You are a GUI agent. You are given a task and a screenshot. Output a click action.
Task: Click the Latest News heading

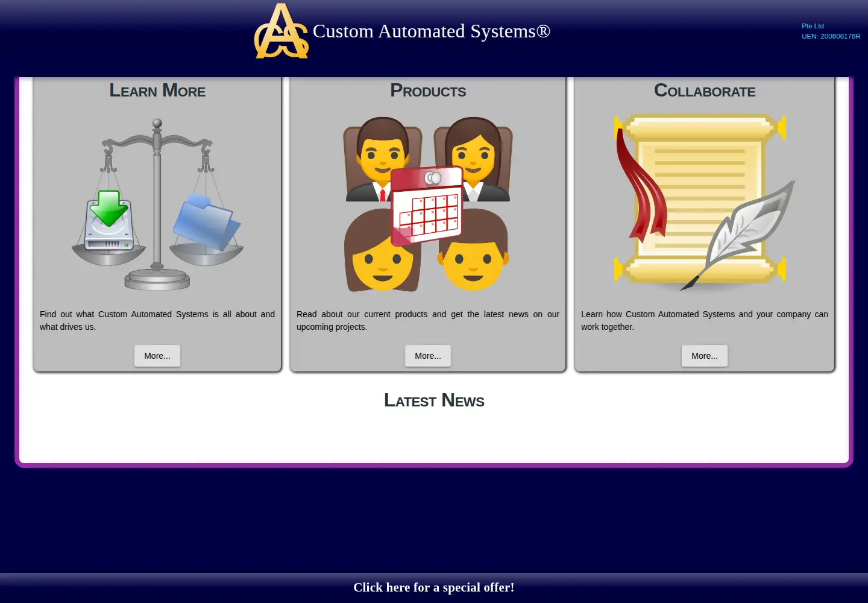point(434,400)
